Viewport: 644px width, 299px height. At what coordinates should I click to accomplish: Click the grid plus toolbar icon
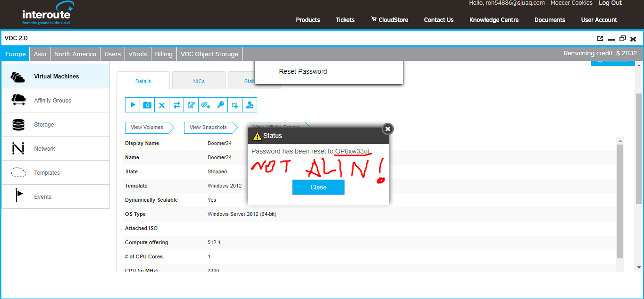(235, 105)
